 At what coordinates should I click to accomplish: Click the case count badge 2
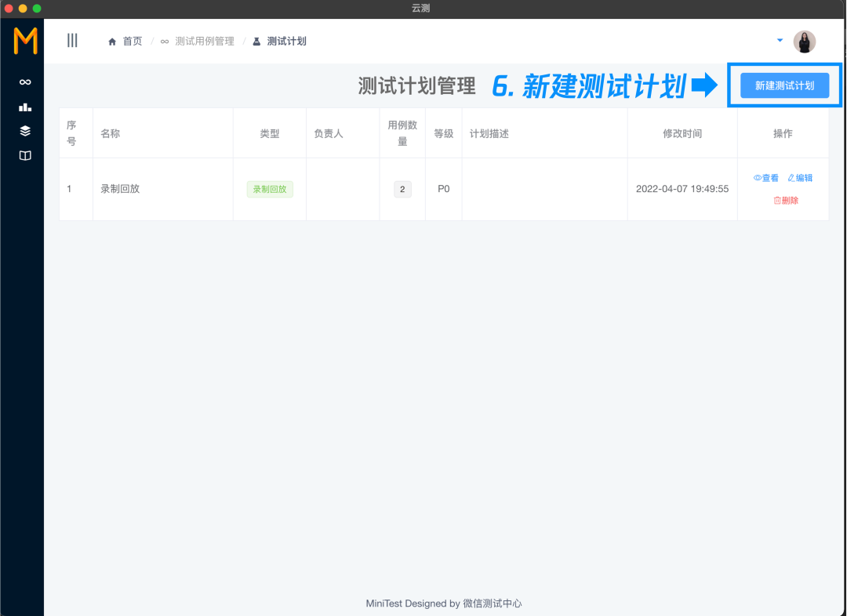pyautogui.click(x=402, y=190)
